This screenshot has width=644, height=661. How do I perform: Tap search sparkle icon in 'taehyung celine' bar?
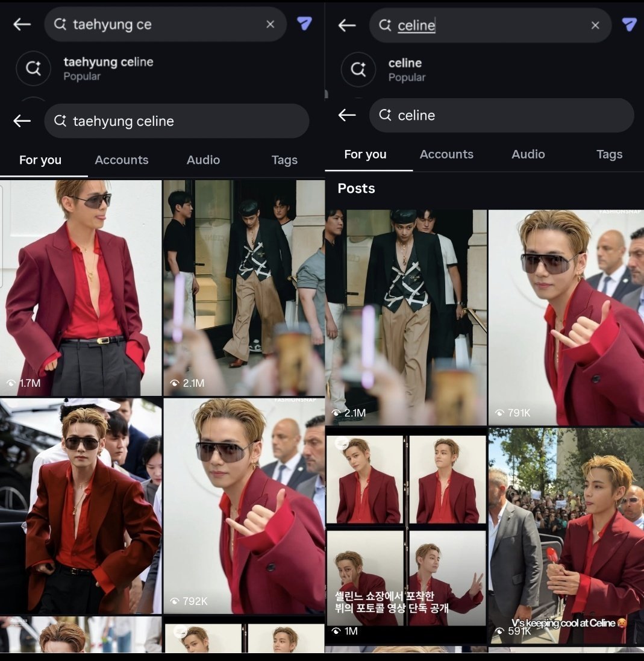[60, 121]
